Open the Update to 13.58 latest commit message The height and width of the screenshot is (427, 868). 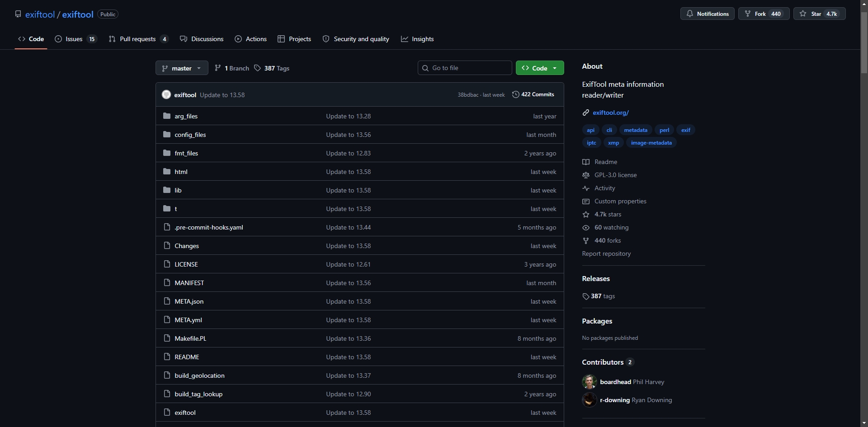coord(222,95)
